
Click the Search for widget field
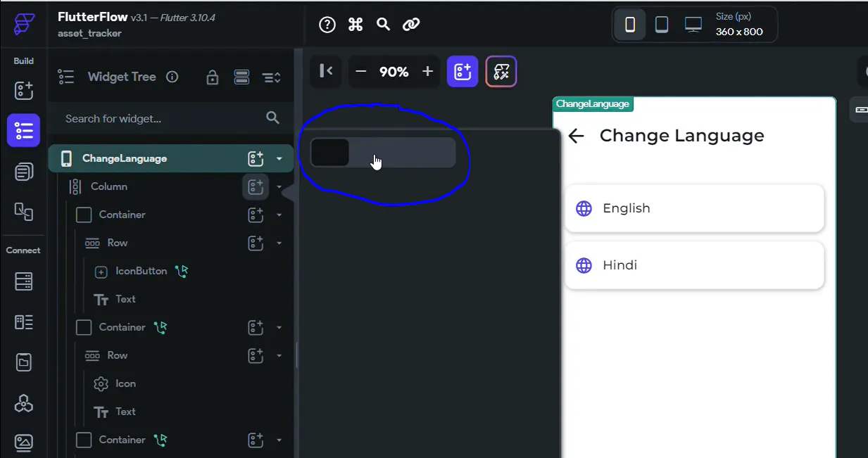(171, 118)
